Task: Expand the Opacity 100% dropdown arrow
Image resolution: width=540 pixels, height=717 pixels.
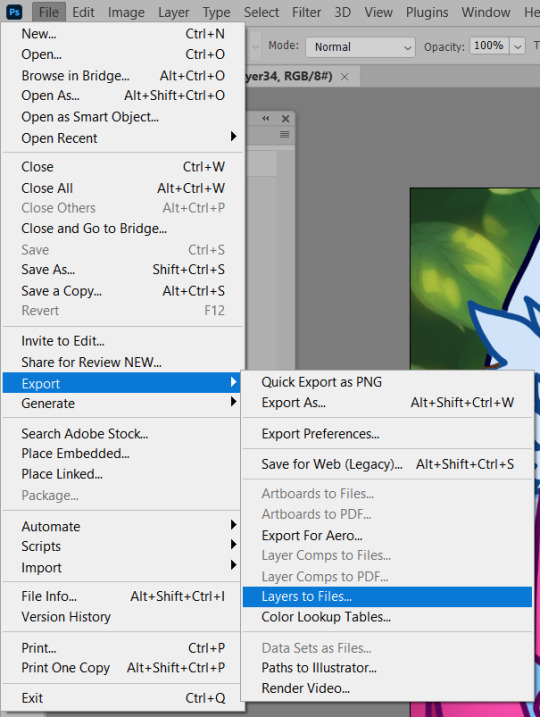Action: click(x=518, y=46)
